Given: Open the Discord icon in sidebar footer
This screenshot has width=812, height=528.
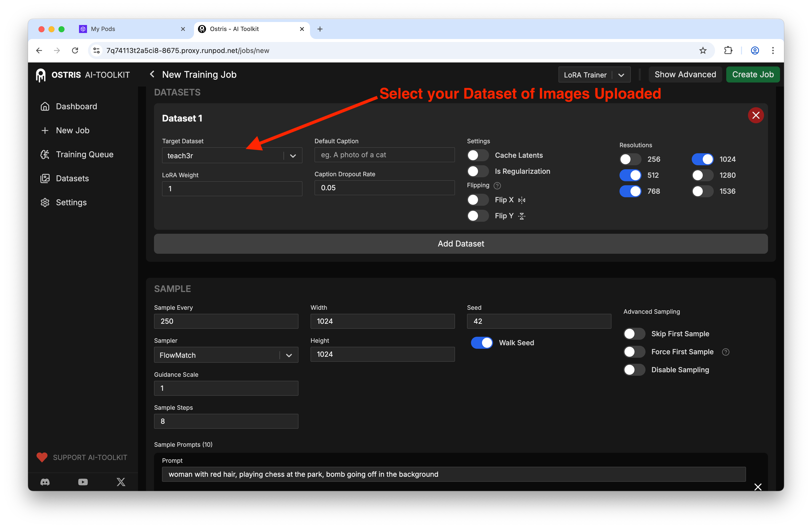Looking at the screenshot, I should (45, 482).
